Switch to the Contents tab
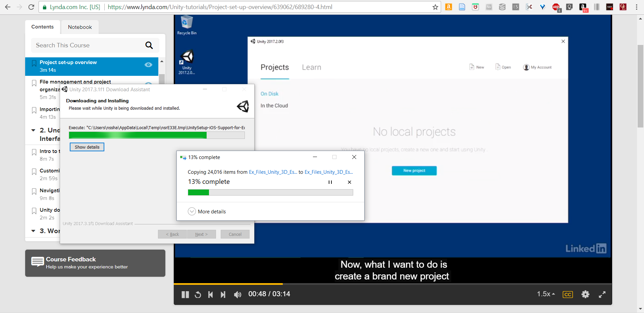Screen dimensions: 644x313 43,27
